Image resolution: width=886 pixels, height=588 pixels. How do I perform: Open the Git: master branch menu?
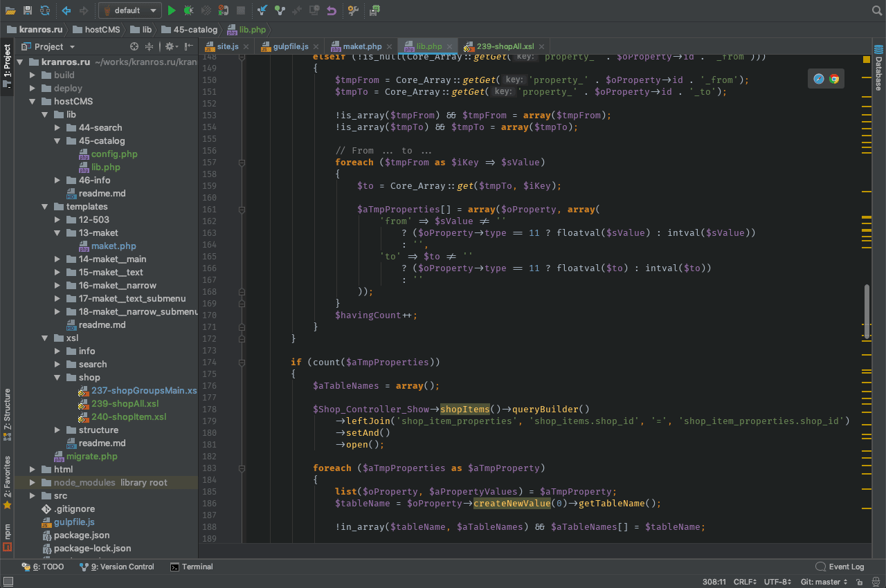(824, 582)
